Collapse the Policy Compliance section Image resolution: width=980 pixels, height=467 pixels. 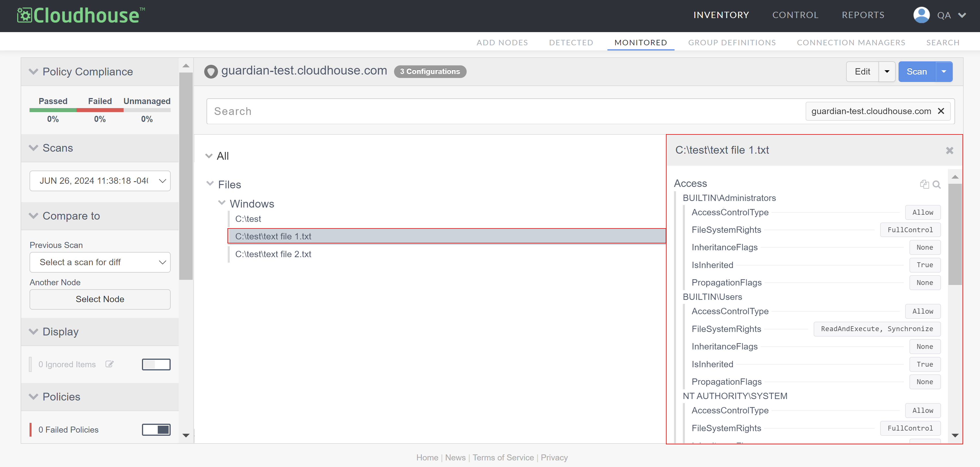(x=34, y=71)
